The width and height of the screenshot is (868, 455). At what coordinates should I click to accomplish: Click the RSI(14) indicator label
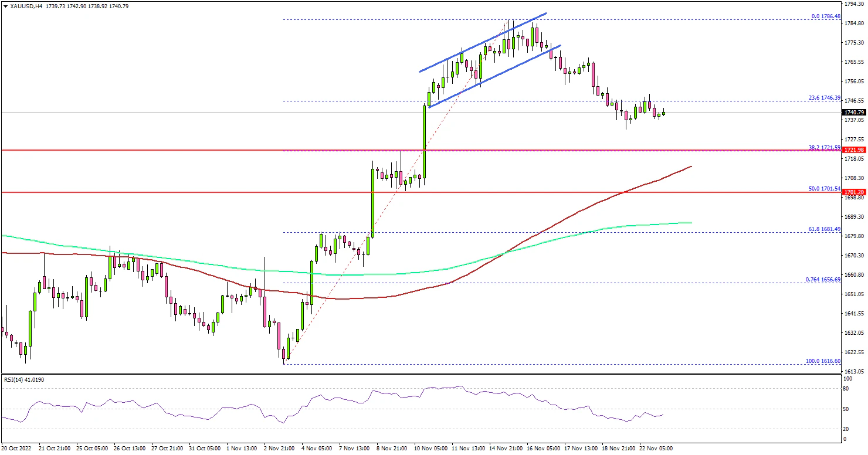(23, 380)
